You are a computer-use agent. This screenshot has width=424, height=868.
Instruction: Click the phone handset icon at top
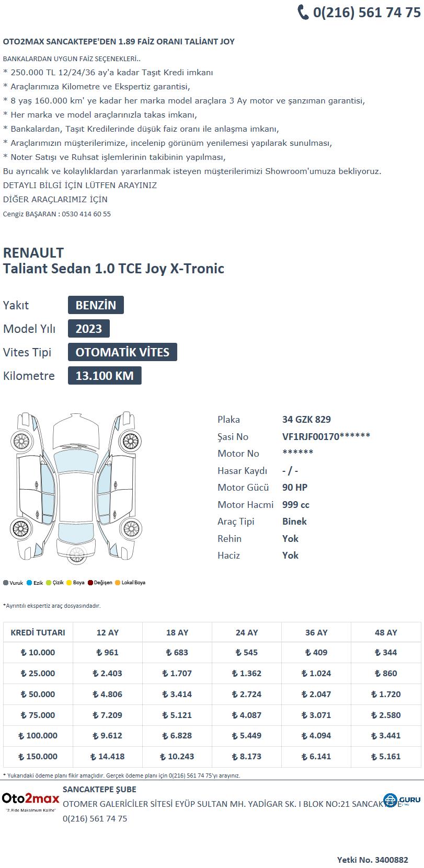click(303, 12)
